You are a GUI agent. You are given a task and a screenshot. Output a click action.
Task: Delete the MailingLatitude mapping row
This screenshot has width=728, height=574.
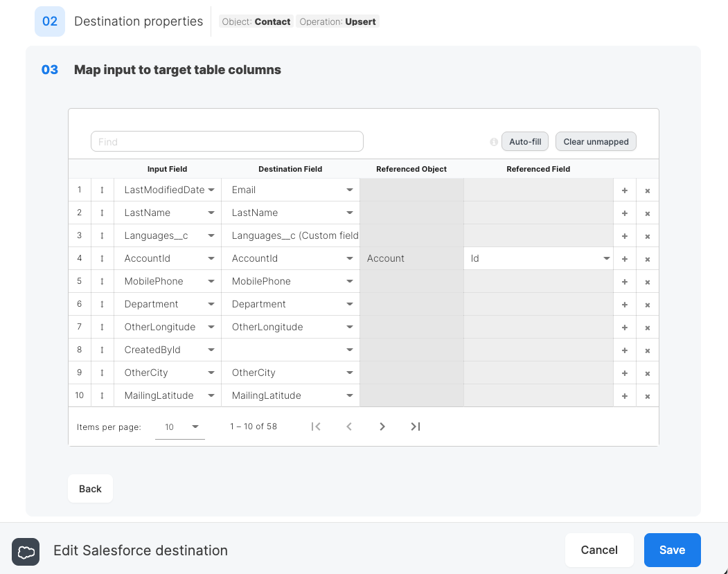pyautogui.click(x=647, y=395)
